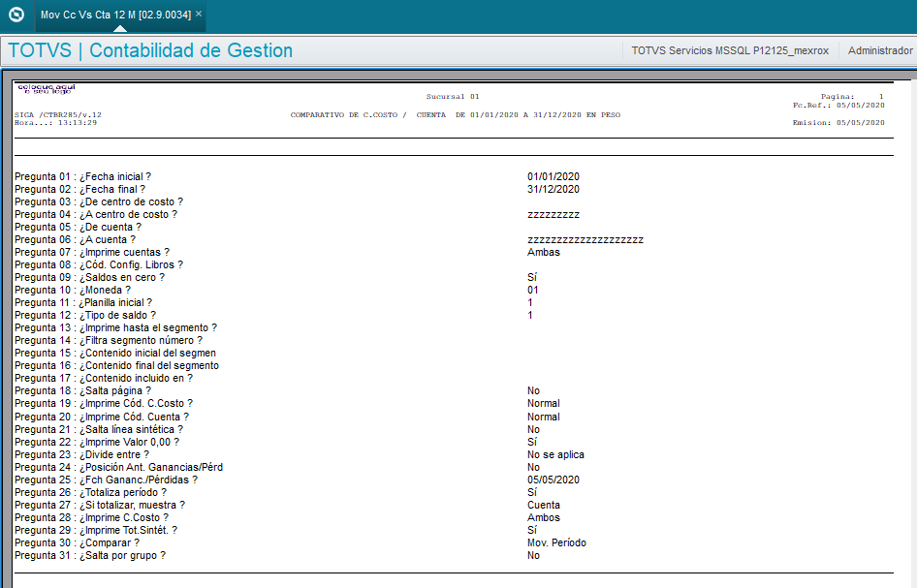This screenshot has height=588, width=917.
Task: Click the long zzzzzzzzzzzzzzzzzzzz account value
Action: pos(585,239)
